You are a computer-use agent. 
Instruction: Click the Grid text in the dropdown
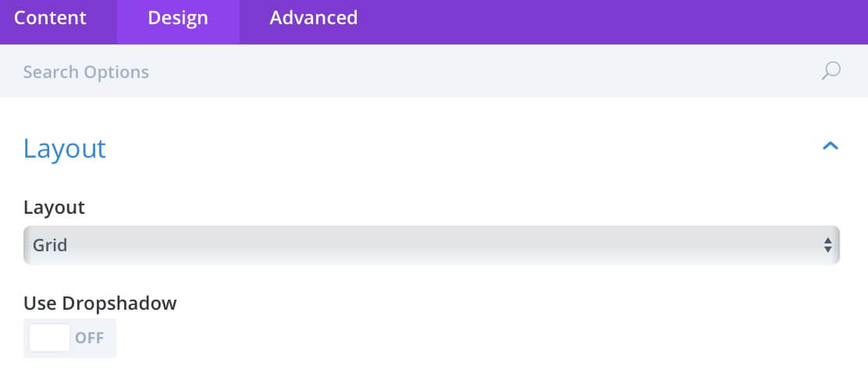[50, 245]
